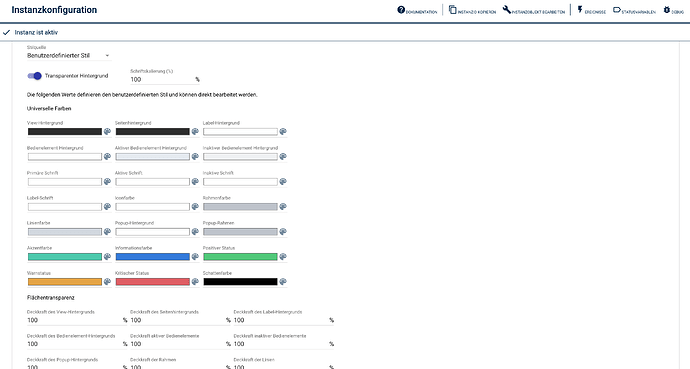Open the palette icon for Seitenhintergrund
The height and width of the screenshot is (369, 690).
195,132
